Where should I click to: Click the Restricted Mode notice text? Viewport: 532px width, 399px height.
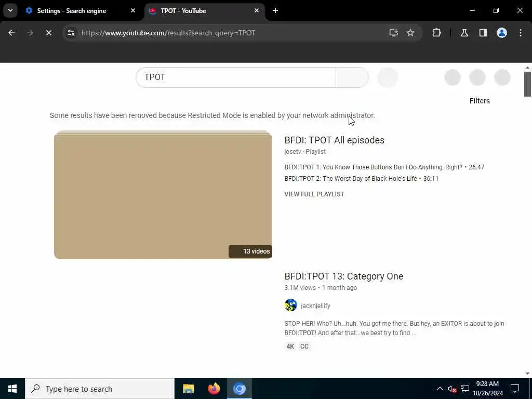(212, 115)
